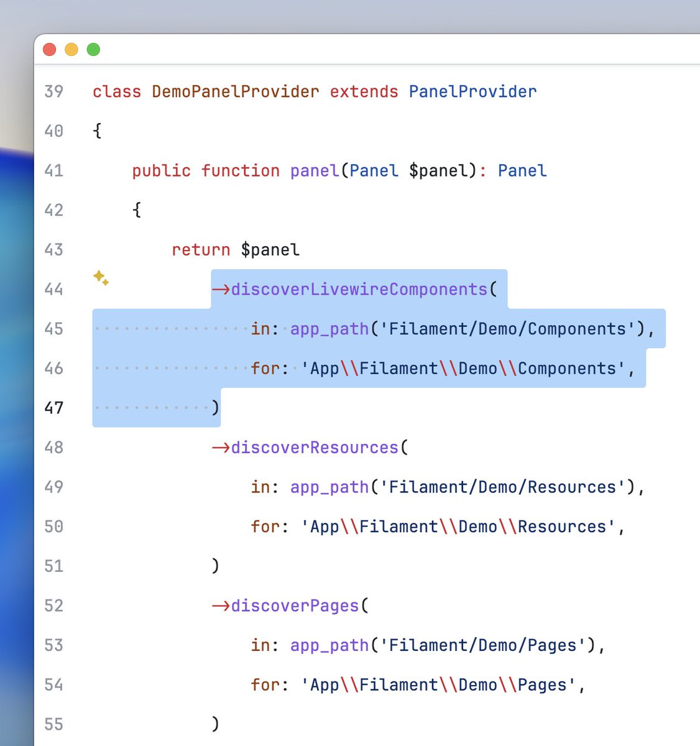Image resolution: width=700 pixels, height=746 pixels.
Task: Click the 'App\\Filament\\Demo\\Resources' string
Action: tap(458, 527)
